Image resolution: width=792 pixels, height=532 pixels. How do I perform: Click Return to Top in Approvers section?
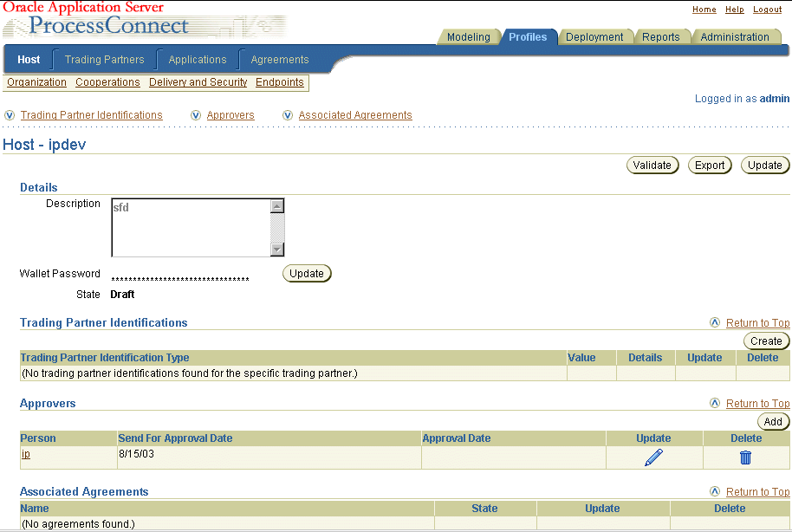[x=757, y=403]
